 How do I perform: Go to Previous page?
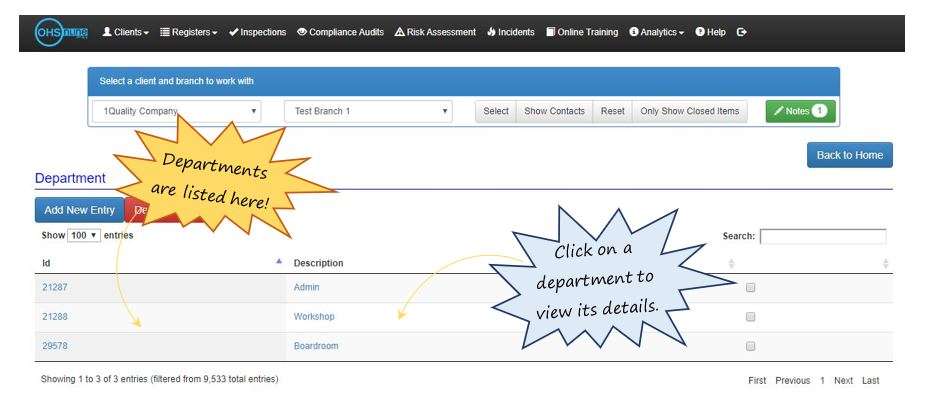pyautogui.click(x=792, y=381)
